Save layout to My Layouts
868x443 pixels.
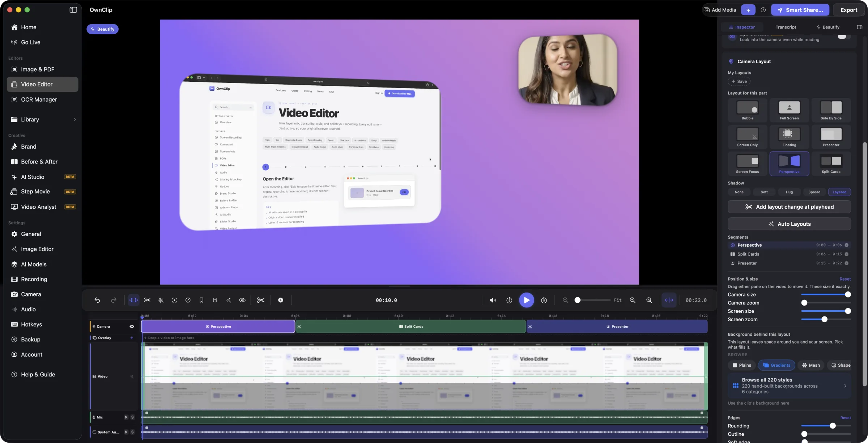739,81
